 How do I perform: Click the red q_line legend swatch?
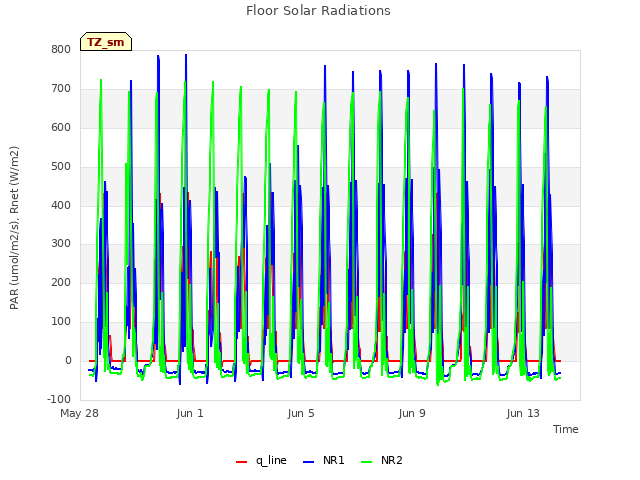242,462
